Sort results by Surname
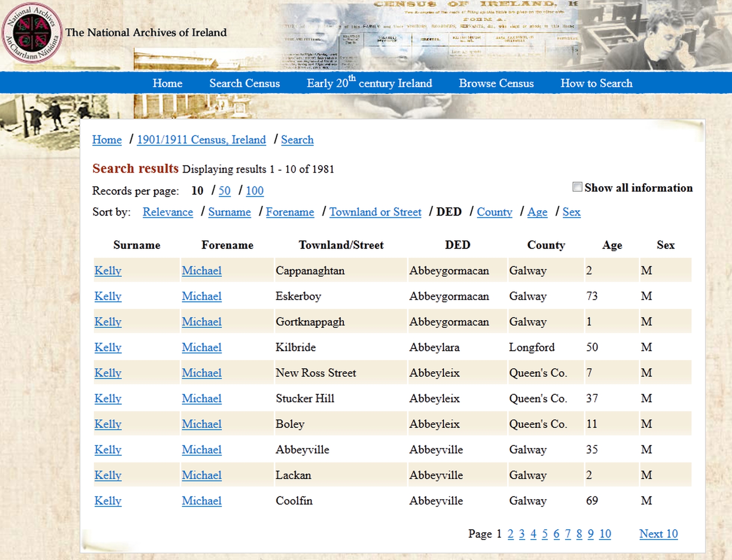Screen dimensions: 732x560 pyautogui.click(x=229, y=212)
